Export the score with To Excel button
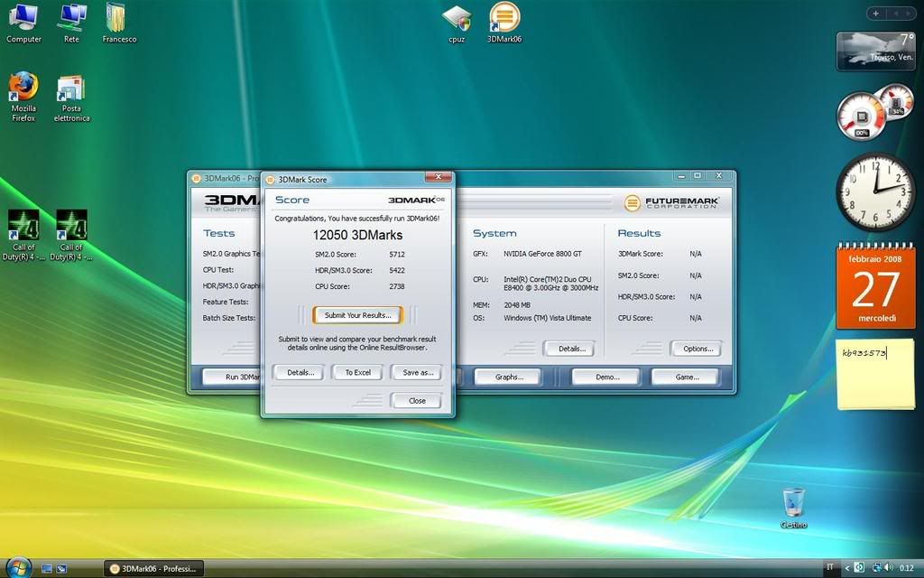Screen dimensions: 924x578 pos(357,372)
